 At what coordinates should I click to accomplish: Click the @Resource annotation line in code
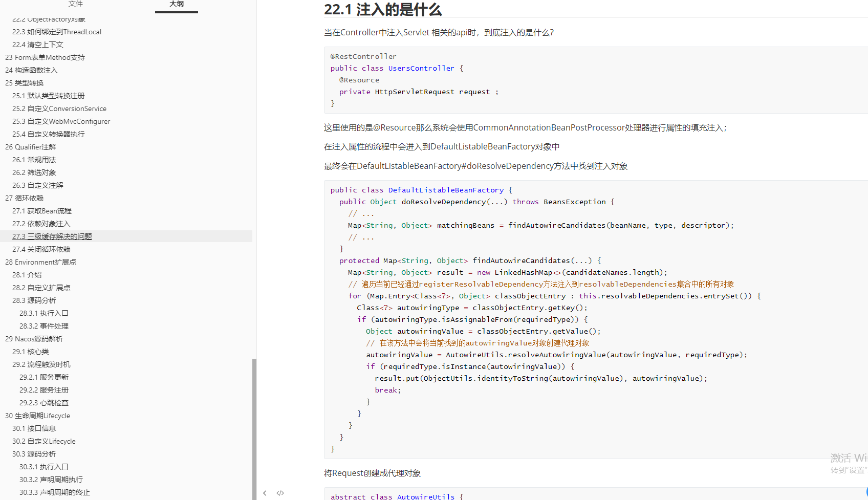click(359, 80)
